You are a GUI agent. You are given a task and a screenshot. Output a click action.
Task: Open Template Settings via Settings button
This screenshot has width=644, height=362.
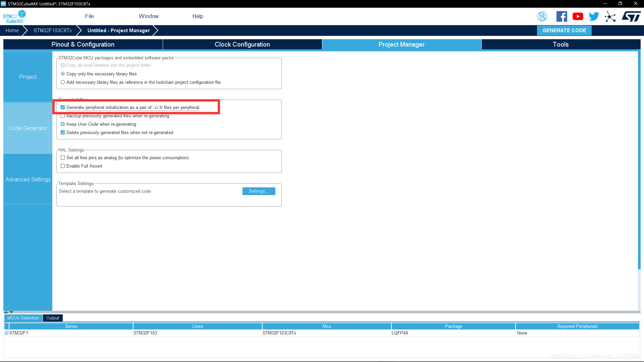259,191
